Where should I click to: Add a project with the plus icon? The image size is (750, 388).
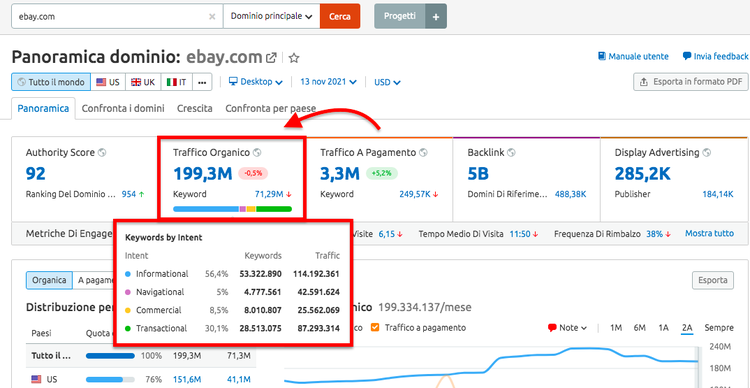click(x=436, y=16)
